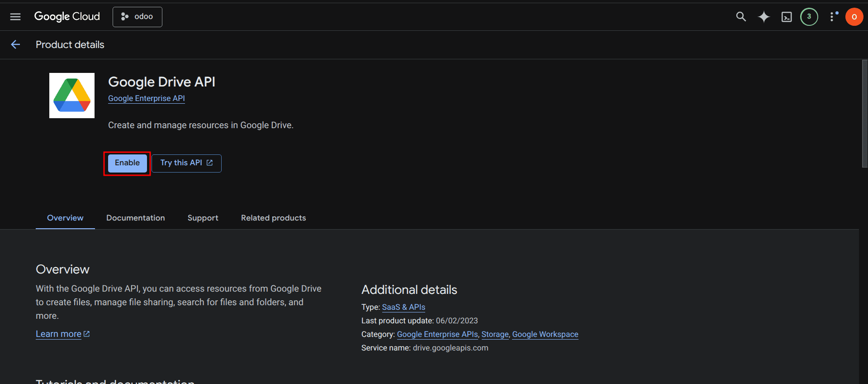Image resolution: width=868 pixels, height=384 pixels.
Task: Open the Gemini sparkle assistant icon
Action: coord(764,17)
